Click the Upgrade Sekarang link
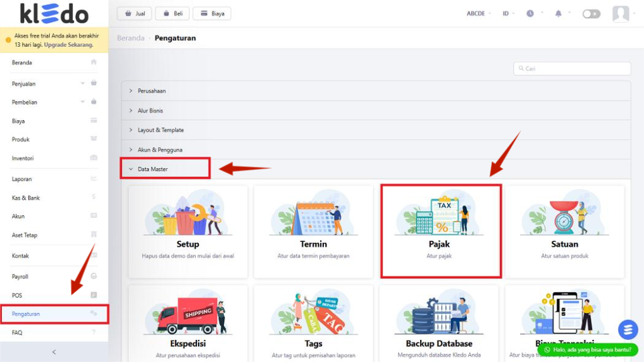 tap(69, 45)
